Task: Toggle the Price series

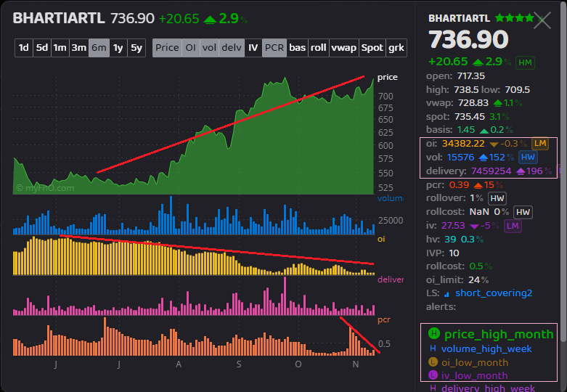Action: point(167,48)
